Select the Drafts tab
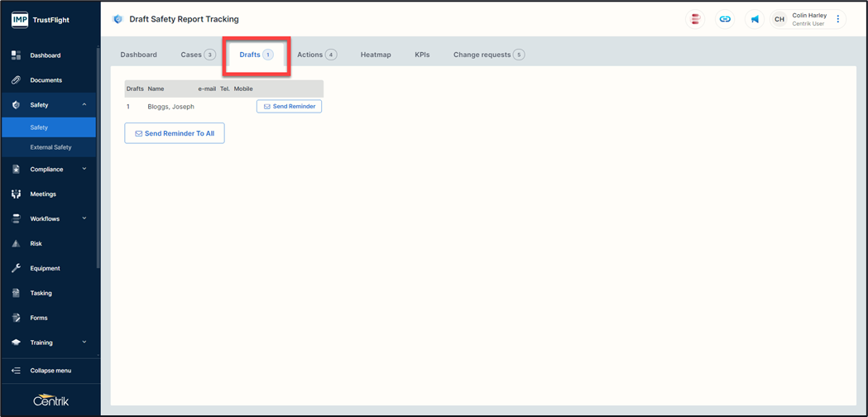This screenshot has height=417, width=868. pyautogui.click(x=257, y=55)
